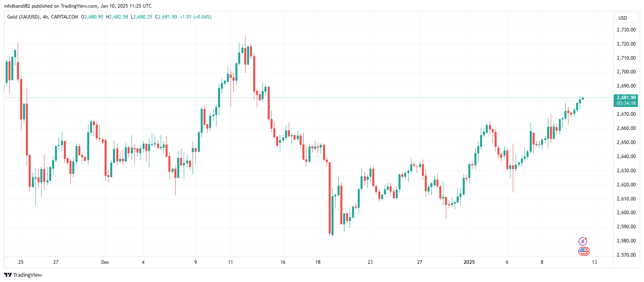Click the TradingView logo at bottom left
Viewport: 644px width, 282px height.
pos(23,275)
